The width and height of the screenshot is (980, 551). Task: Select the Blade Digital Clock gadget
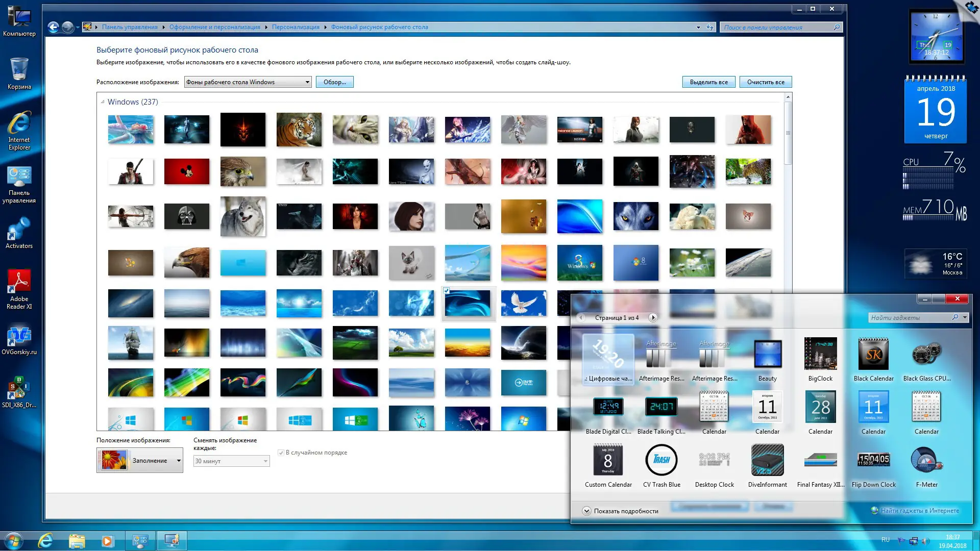(x=608, y=407)
